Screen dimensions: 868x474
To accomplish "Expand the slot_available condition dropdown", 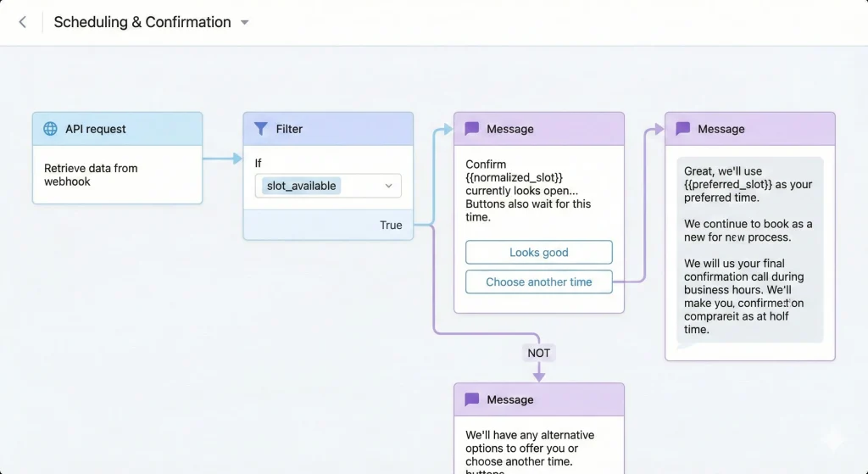I will point(328,186).
